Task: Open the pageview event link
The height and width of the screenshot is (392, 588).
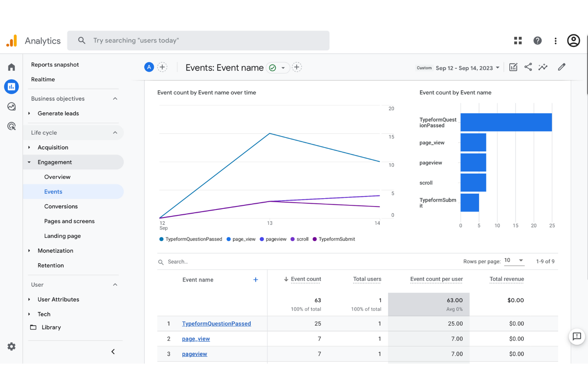Action: click(x=195, y=354)
